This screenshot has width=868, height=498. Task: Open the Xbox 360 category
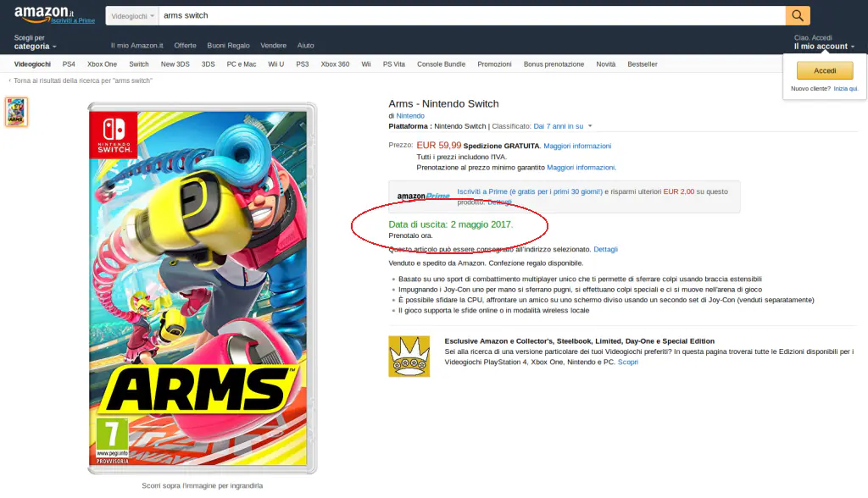point(335,64)
